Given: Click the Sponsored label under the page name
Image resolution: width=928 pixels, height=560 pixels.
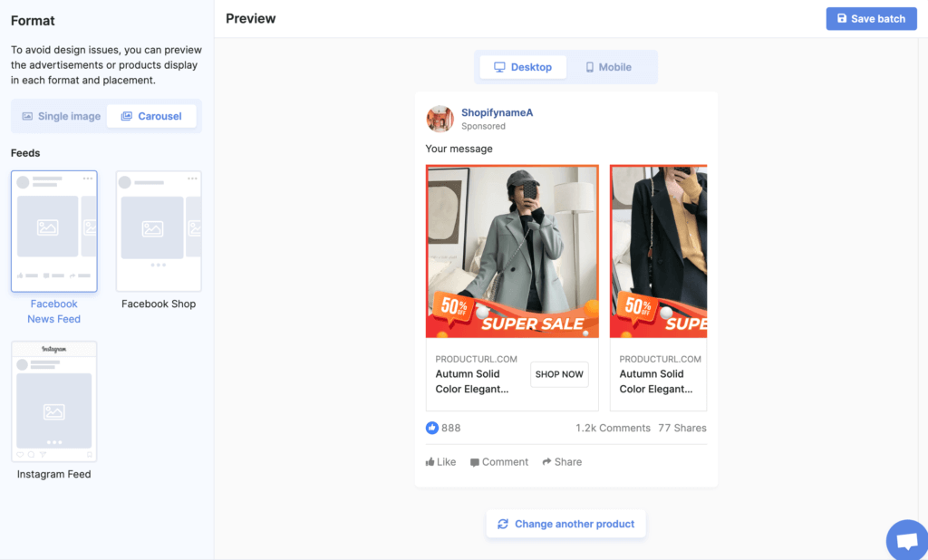Looking at the screenshot, I should click(484, 126).
